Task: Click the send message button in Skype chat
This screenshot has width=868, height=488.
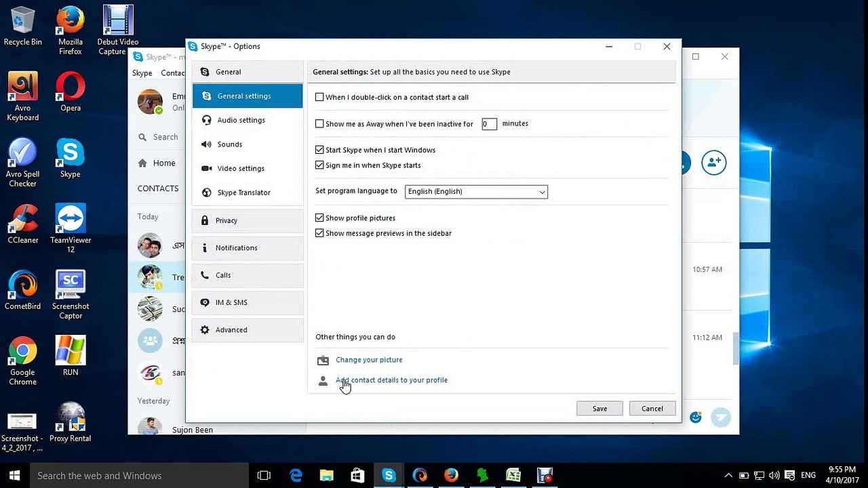Action: click(721, 418)
